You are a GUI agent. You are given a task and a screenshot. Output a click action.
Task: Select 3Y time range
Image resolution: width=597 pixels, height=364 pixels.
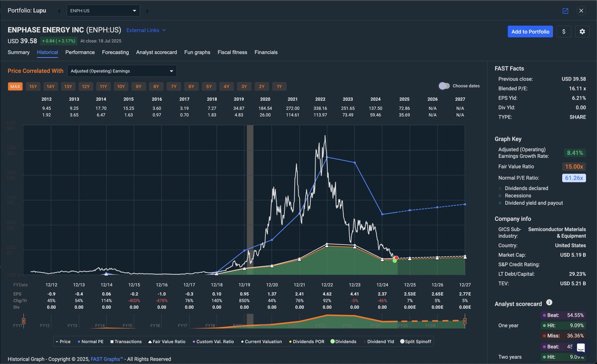click(244, 87)
